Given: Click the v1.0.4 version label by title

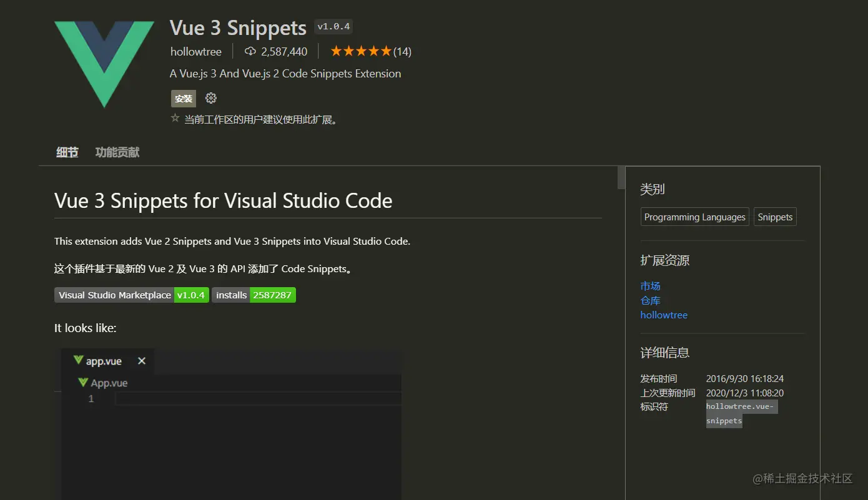Looking at the screenshot, I should point(334,26).
